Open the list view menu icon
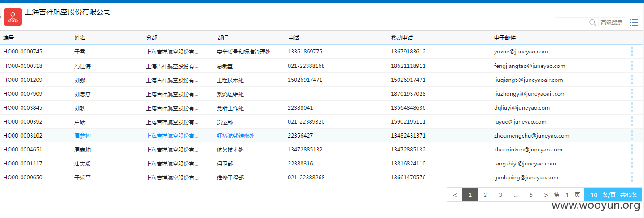The height and width of the screenshot is (218, 644). pos(634,22)
